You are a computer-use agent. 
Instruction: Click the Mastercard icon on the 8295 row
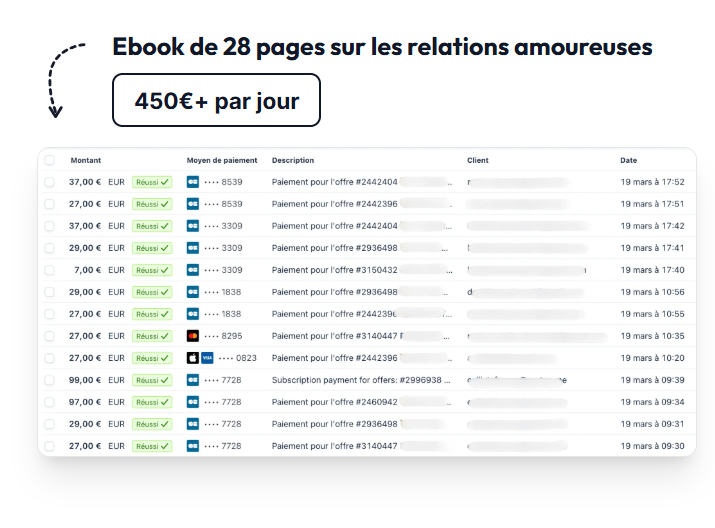[x=193, y=336]
